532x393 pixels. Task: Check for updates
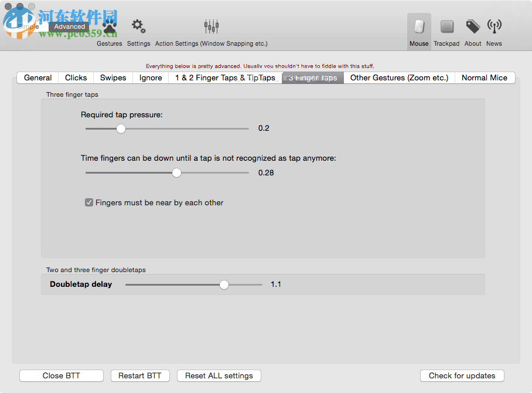click(x=462, y=375)
